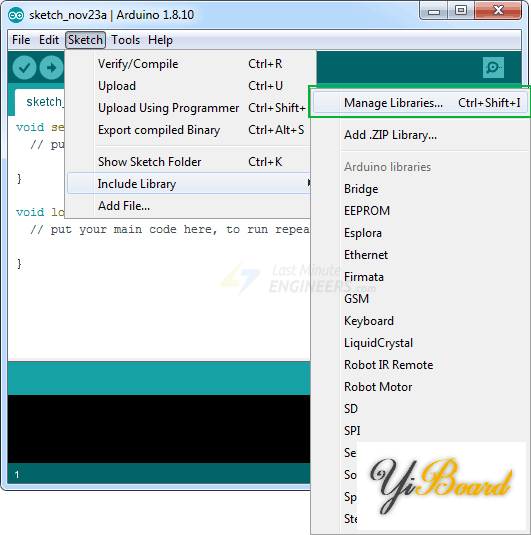Click line number 1 in status bar

pos(17,475)
